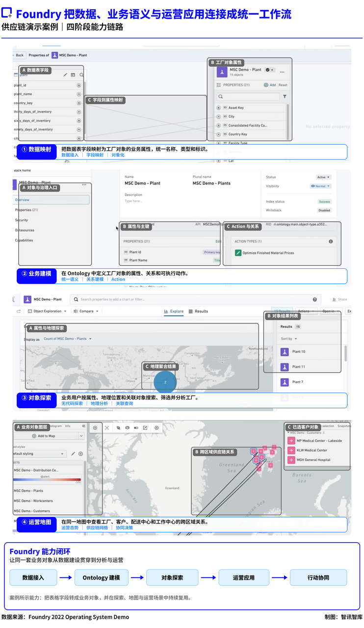Open the Visibility Normal dropdown

point(320,186)
